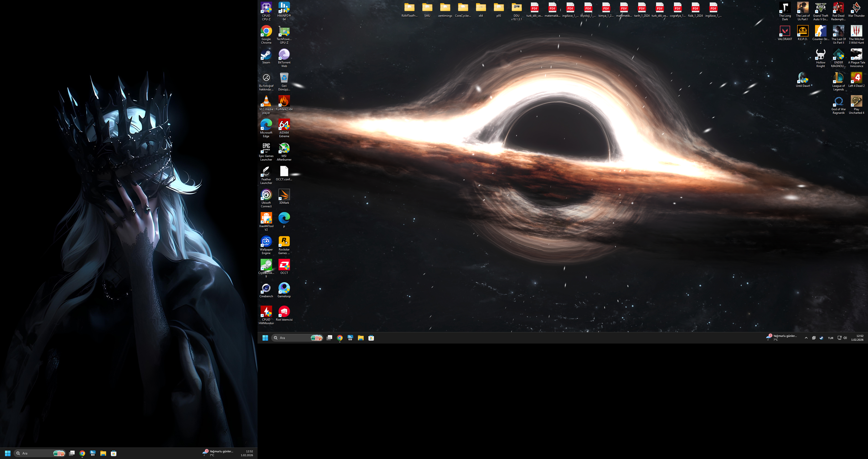Select the TechPowerUp GPU-Z desktop icon
The image size is (868, 459).
pos(284,35)
